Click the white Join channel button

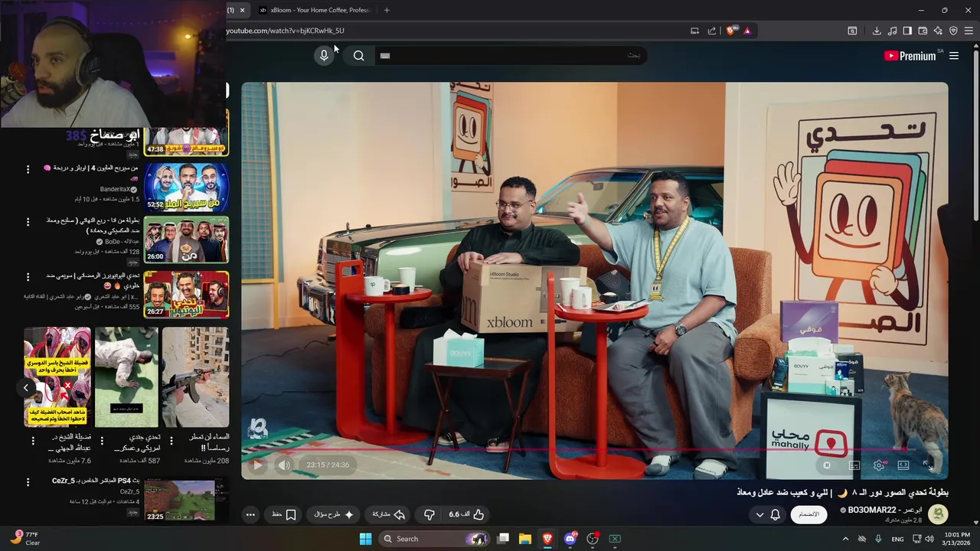pyautogui.click(x=808, y=514)
